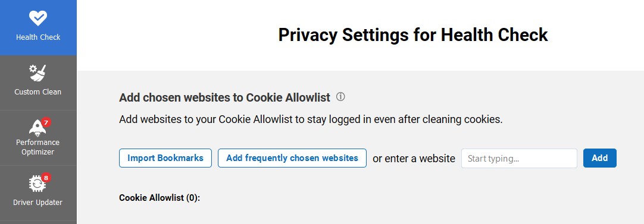Viewport: 644px width, 224px height.
Task: Go to Performance Optimizer text label
Action: coord(37,147)
